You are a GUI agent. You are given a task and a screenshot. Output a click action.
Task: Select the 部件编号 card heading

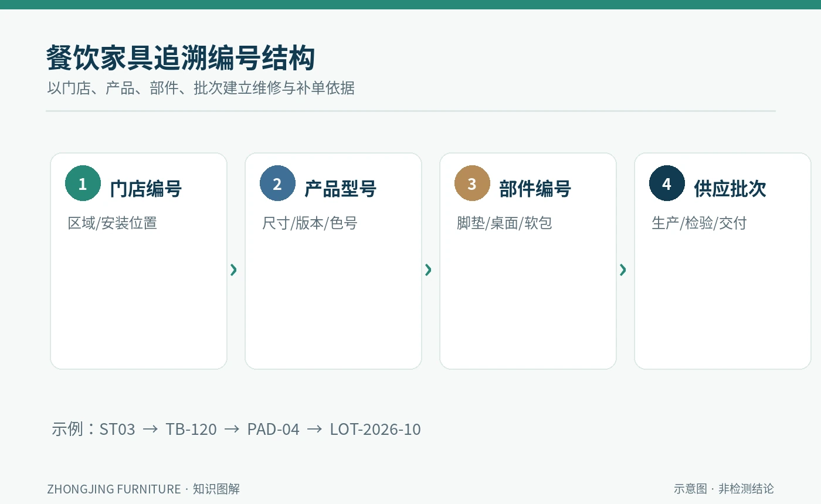point(535,189)
